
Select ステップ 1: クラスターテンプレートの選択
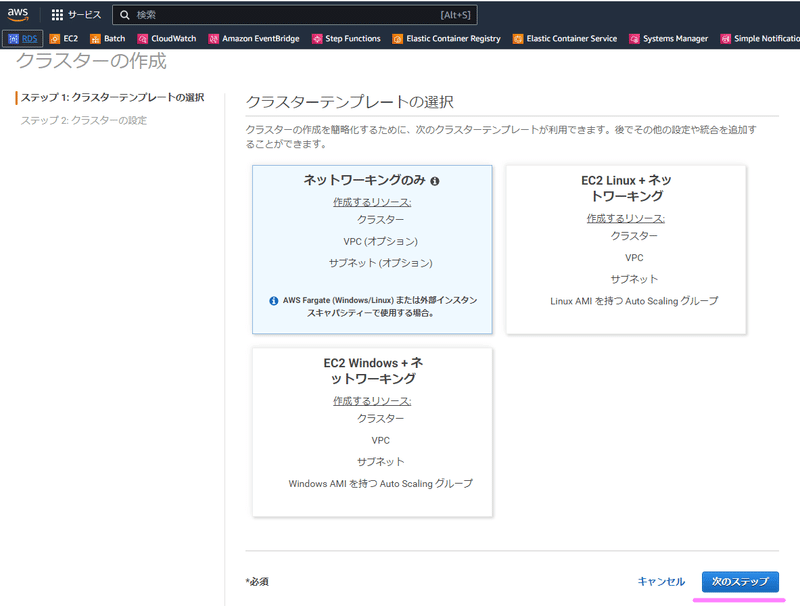tap(112, 97)
